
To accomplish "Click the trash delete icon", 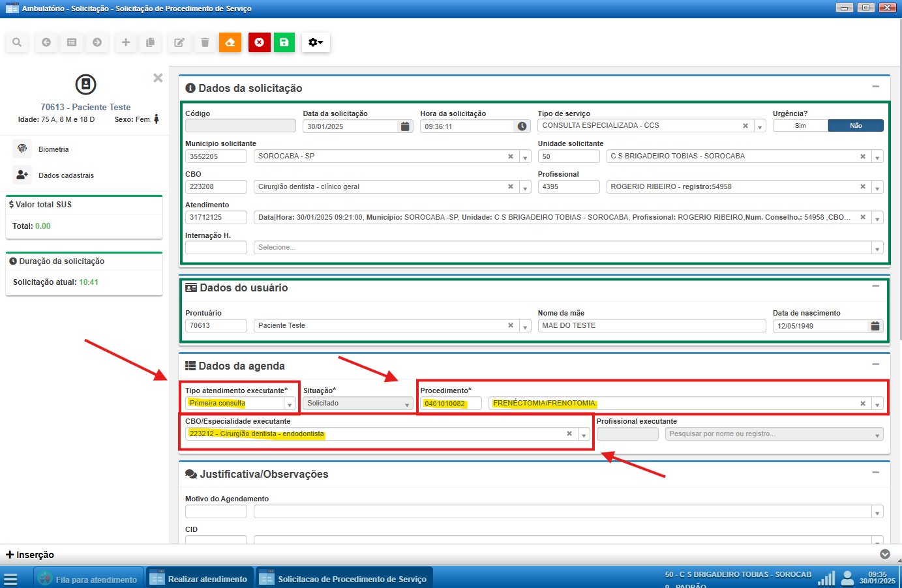I will (x=205, y=42).
